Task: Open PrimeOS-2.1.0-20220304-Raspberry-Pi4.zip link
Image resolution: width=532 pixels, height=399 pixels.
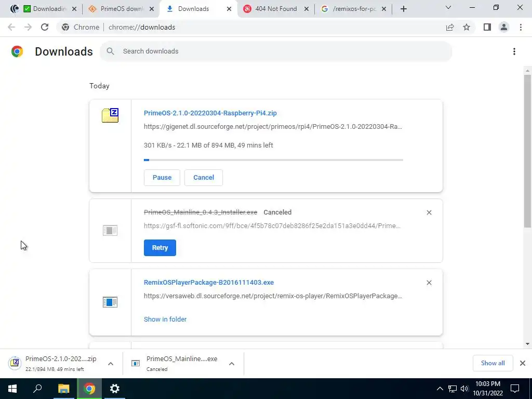Action: coord(210,113)
